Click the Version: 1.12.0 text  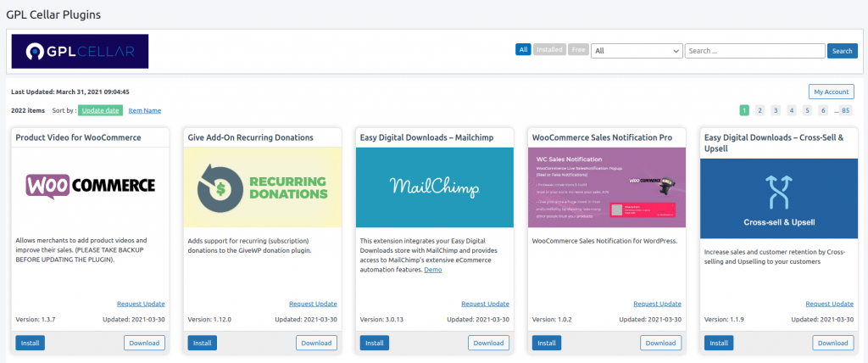click(209, 320)
